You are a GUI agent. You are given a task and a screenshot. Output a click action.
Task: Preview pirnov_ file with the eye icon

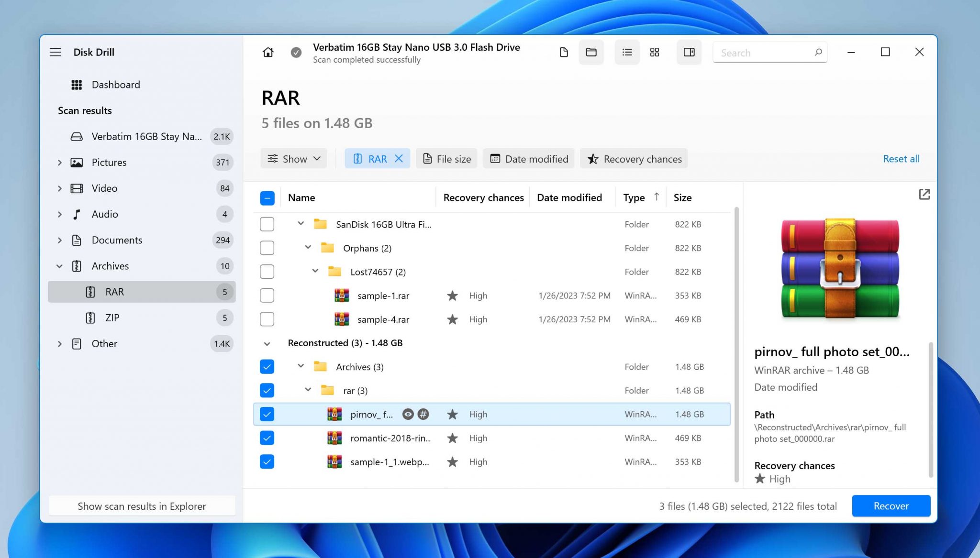point(408,414)
